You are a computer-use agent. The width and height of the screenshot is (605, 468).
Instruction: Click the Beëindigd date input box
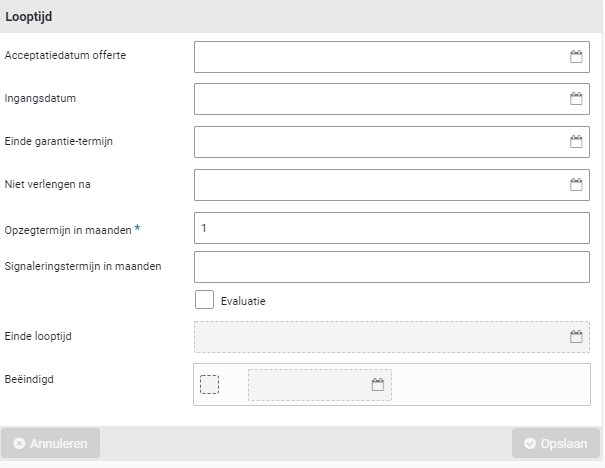(x=308, y=385)
